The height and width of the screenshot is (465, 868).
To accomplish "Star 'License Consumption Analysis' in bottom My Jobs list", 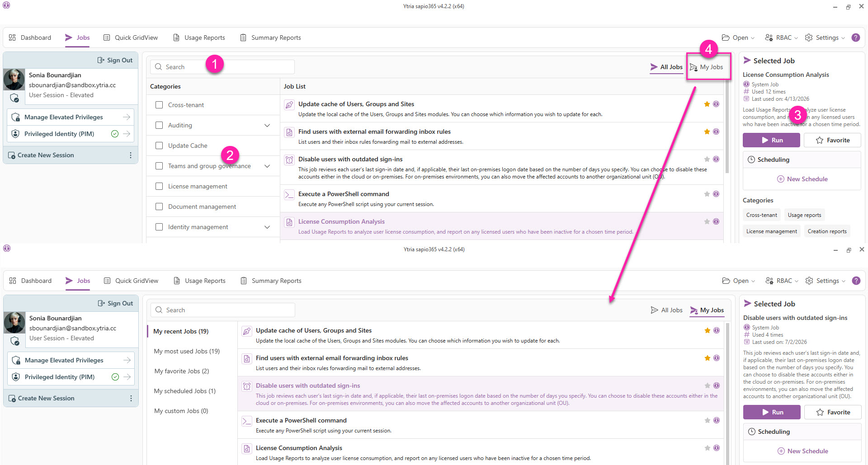I will pyautogui.click(x=707, y=448).
